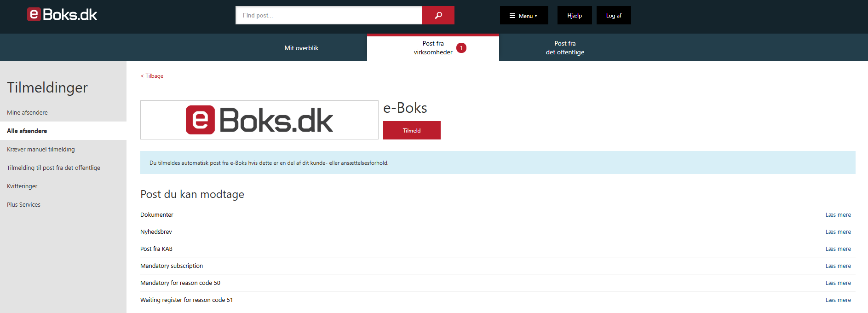This screenshot has width=868, height=313.
Task: Open Kræver manuel tilmelding in sidebar
Action: click(40, 149)
